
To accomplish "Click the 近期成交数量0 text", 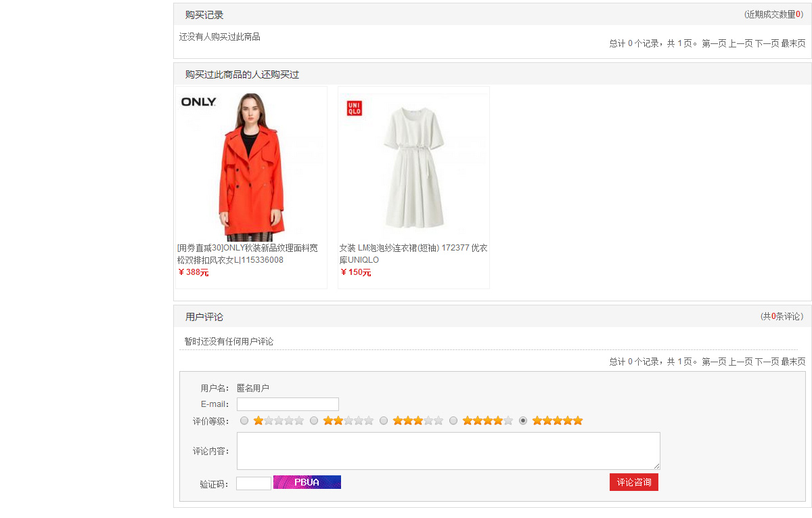I will tap(773, 14).
